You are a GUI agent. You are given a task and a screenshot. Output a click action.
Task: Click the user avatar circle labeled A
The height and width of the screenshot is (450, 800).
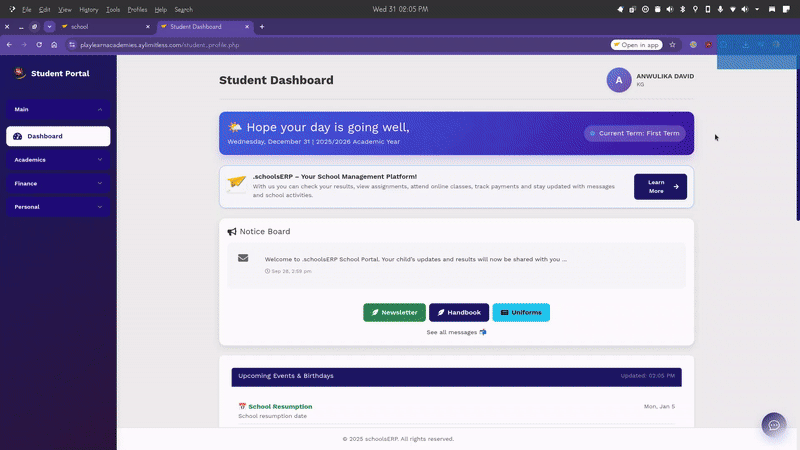point(618,80)
